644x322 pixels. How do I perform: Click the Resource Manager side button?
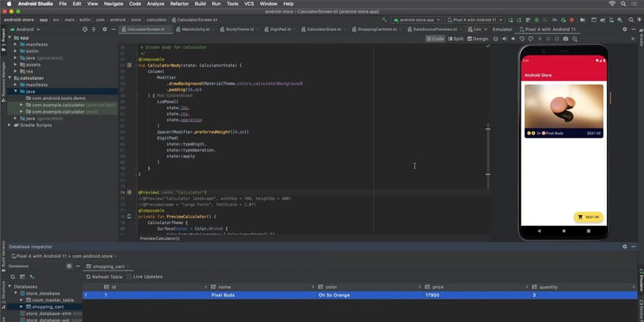tap(3, 82)
